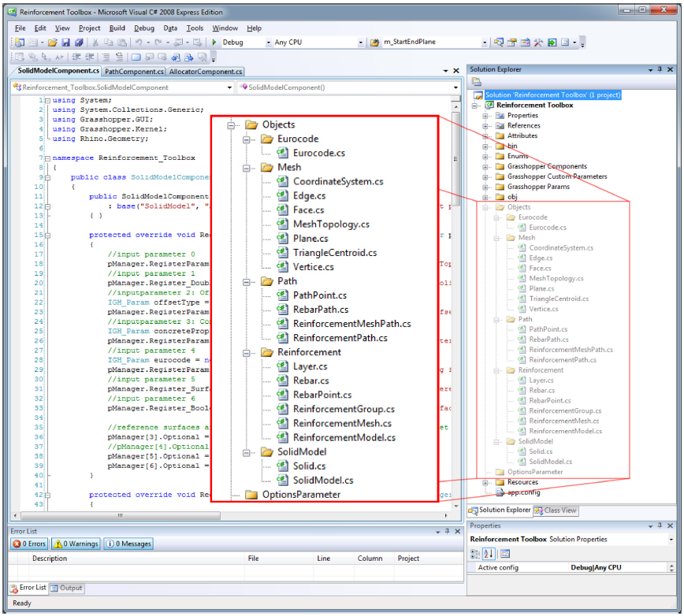Viewport: 684px width, 616px height.
Task: Open the Any CPU platform dropdown
Action: tap(360, 43)
